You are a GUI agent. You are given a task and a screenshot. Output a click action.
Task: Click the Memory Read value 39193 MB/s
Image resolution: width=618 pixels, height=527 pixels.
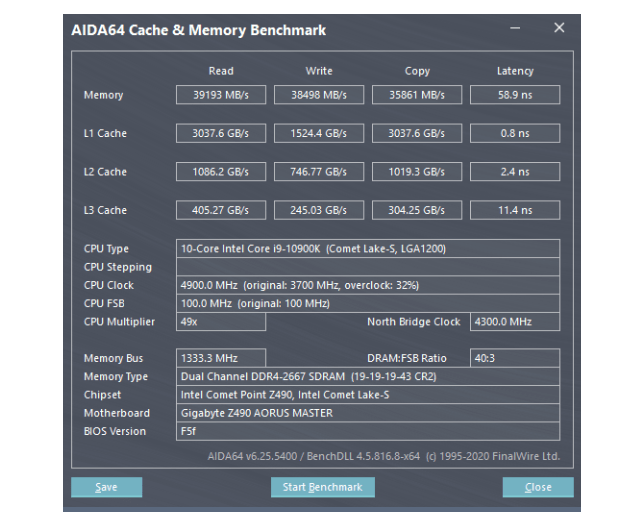click(220, 95)
